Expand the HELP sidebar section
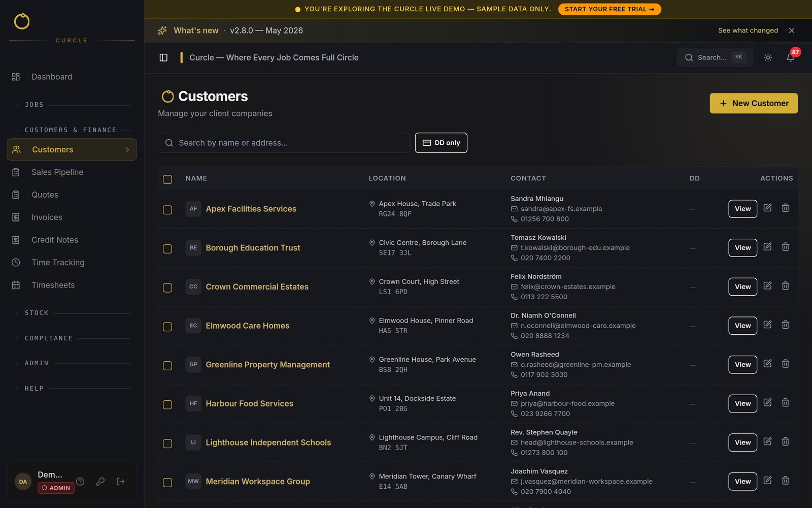The width and height of the screenshot is (812, 508). point(72,389)
